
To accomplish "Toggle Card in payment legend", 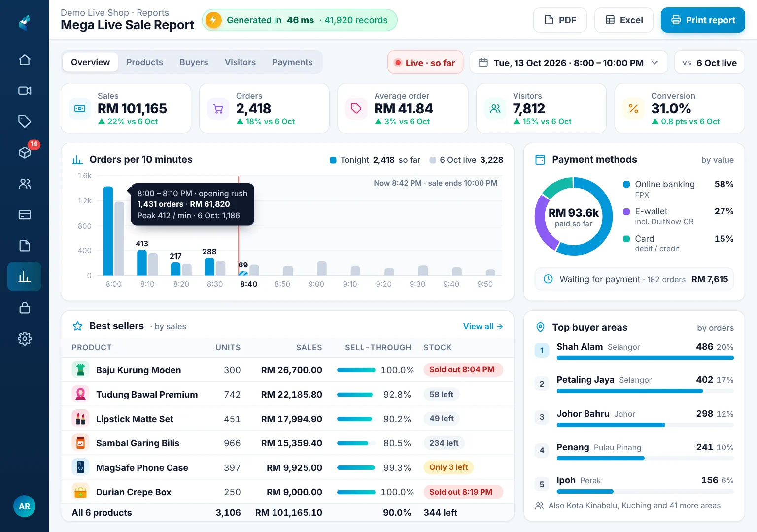I will [x=678, y=243].
